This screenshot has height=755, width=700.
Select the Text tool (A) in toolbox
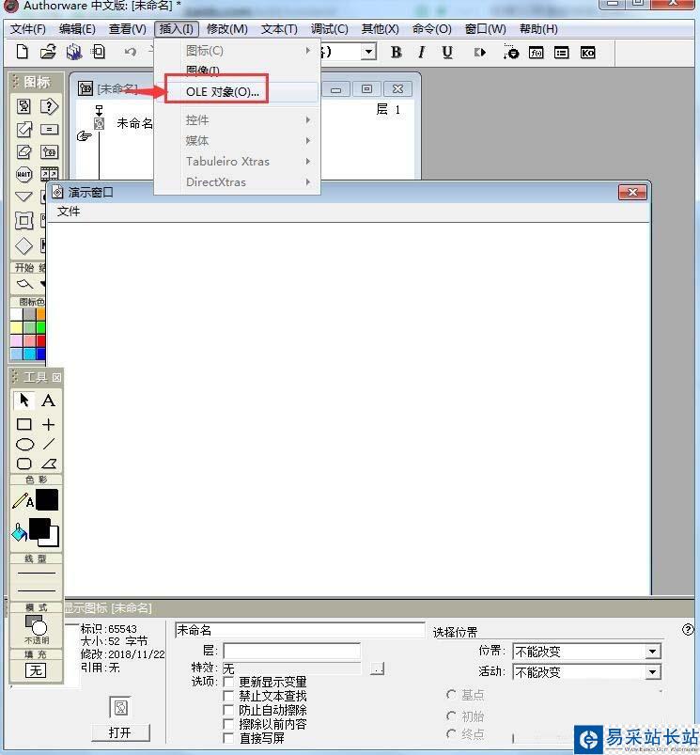point(48,401)
